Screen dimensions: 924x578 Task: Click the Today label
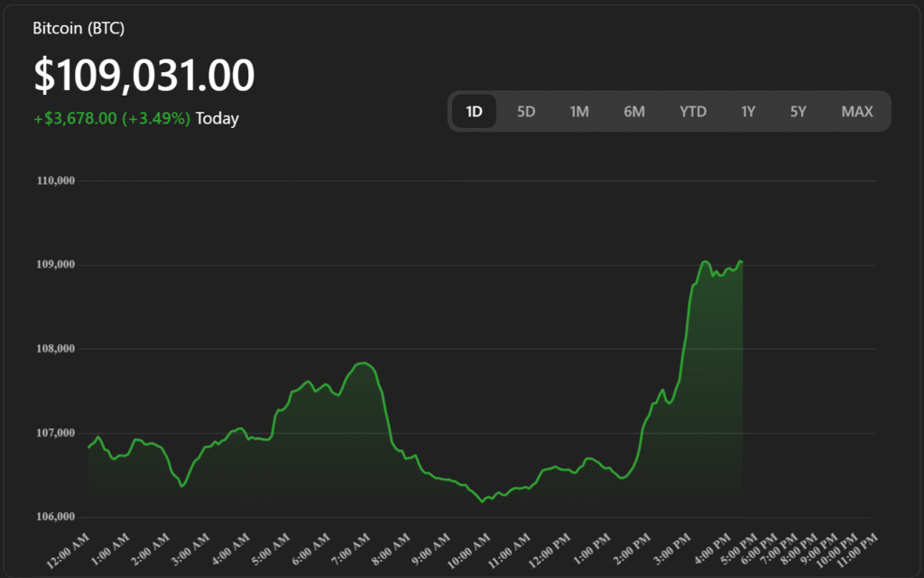217,118
